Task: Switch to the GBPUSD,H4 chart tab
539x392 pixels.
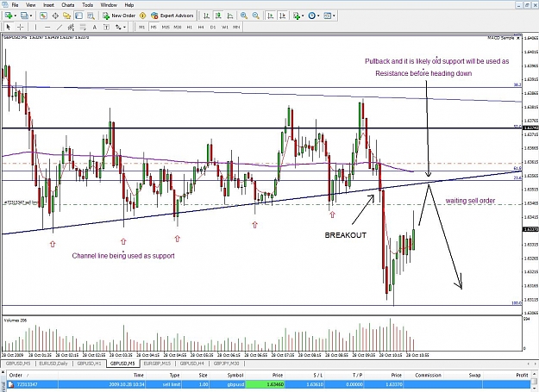Action: [192, 364]
